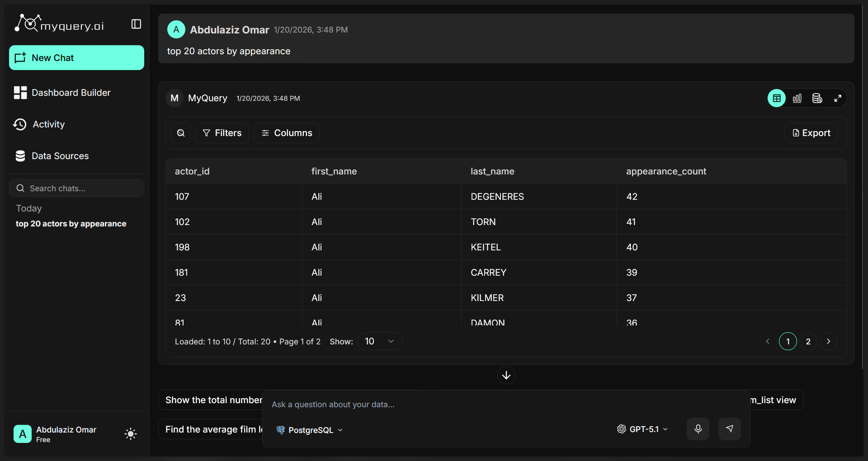Image resolution: width=868 pixels, height=461 pixels.
Task: Expand result to fullscreen icon
Action: click(x=838, y=98)
